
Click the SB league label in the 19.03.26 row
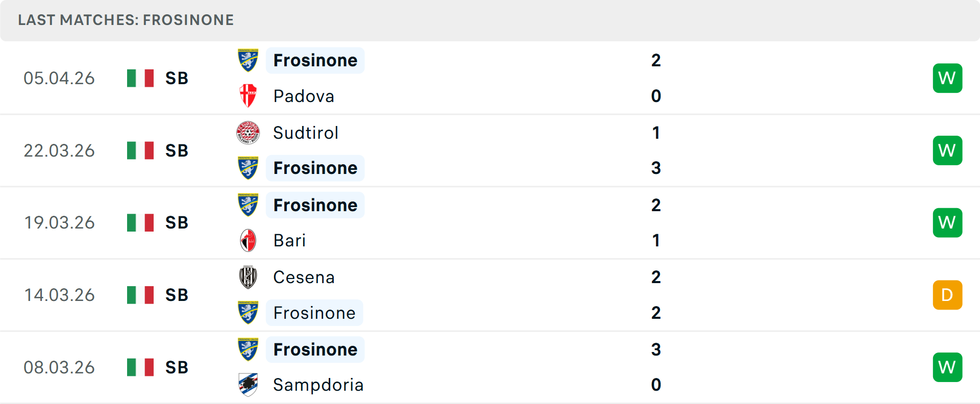[x=176, y=222]
